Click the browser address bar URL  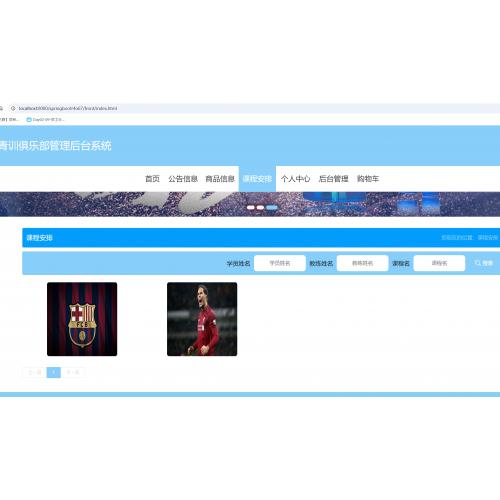[x=68, y=108]
